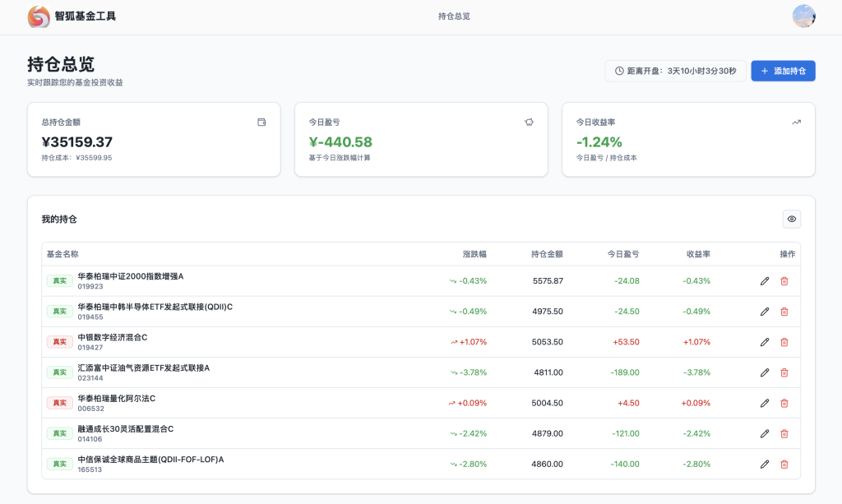Viewport: 842px width, 504px height.
Task: Click the trend chart icon on 今日收益率 card
Action: pos(796,122)
